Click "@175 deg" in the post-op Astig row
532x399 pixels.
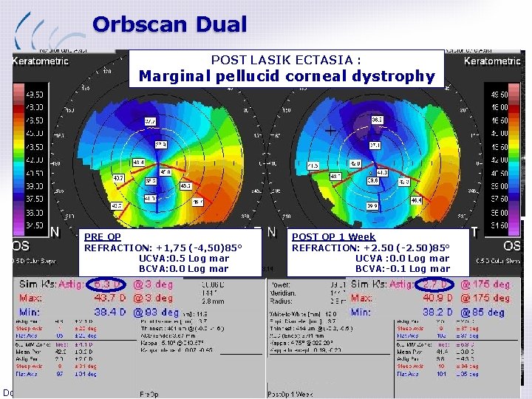(485, 284)
